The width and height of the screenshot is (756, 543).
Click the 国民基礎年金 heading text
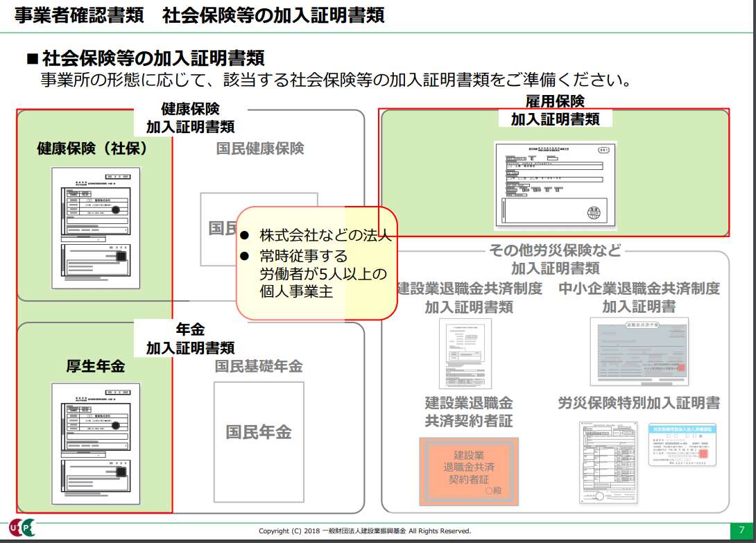click(259, 365)
